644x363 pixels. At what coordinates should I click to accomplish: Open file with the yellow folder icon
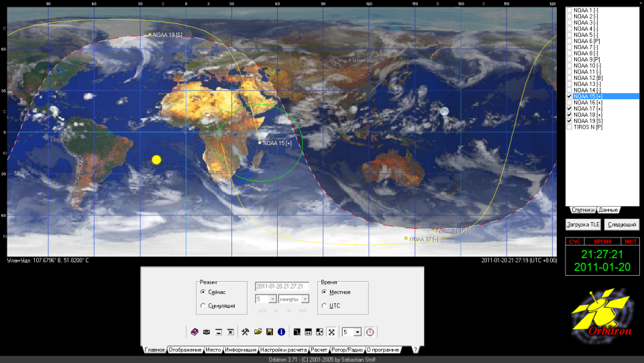pos(258,331)
